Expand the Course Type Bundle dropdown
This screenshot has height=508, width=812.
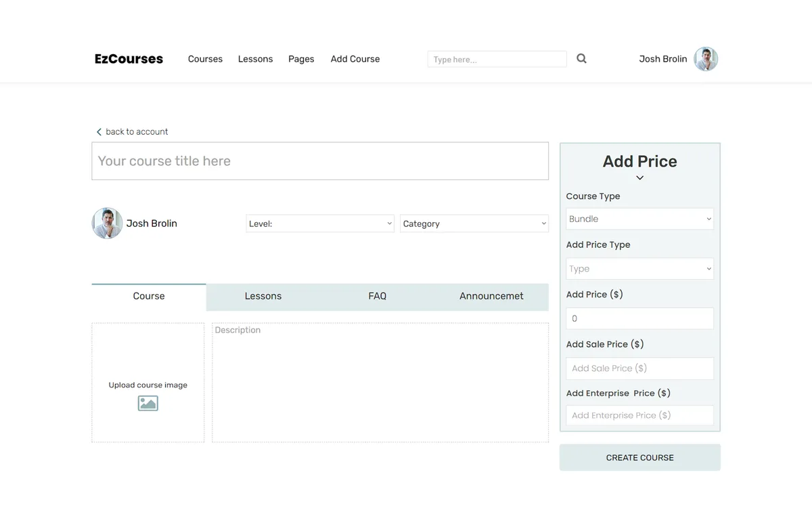[x=640, y=219]
